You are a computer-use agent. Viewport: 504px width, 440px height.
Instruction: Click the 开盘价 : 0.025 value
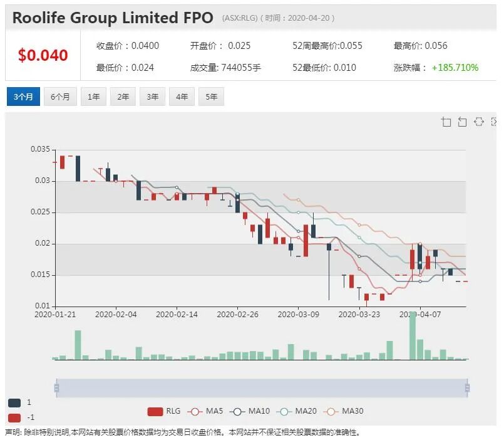(x=220, y=46)
